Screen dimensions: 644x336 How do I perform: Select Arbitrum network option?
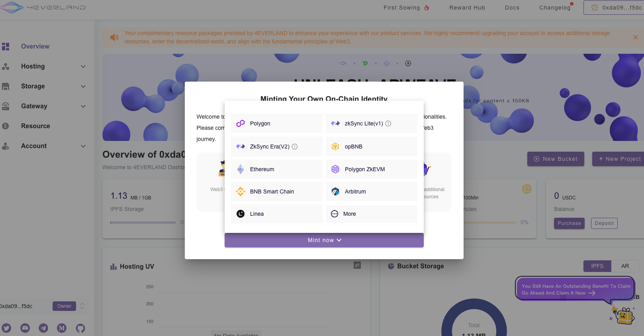372,191
